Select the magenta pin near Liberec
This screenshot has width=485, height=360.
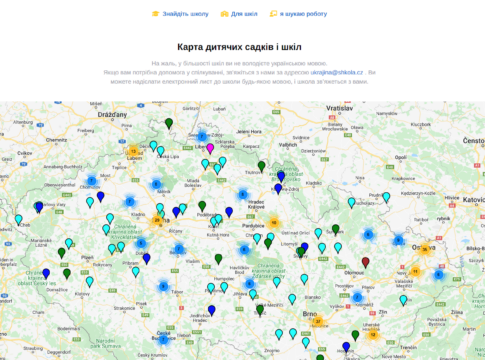pyautogui.click(x=210, y=148)
